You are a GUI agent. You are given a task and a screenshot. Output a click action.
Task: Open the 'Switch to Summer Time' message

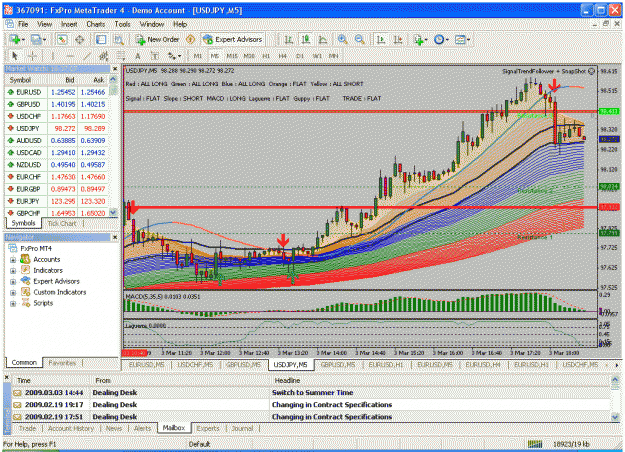pos(311,393)
